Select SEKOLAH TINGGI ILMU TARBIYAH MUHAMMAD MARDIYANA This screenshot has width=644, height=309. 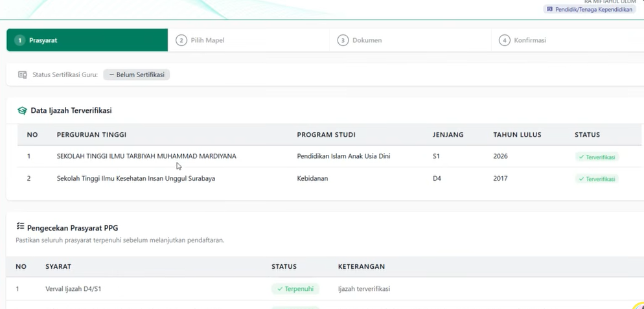pos(146,156)
